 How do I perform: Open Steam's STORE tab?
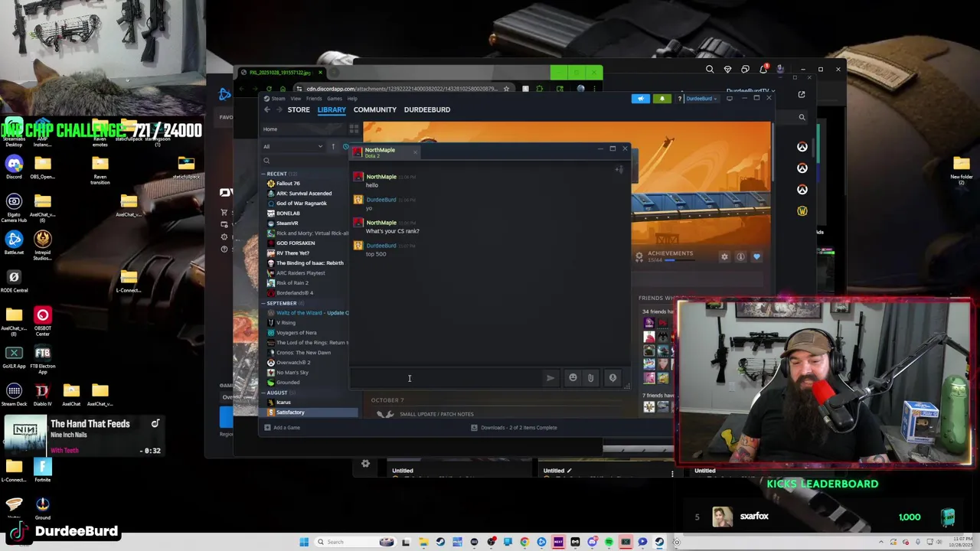(x=299, y=109)
